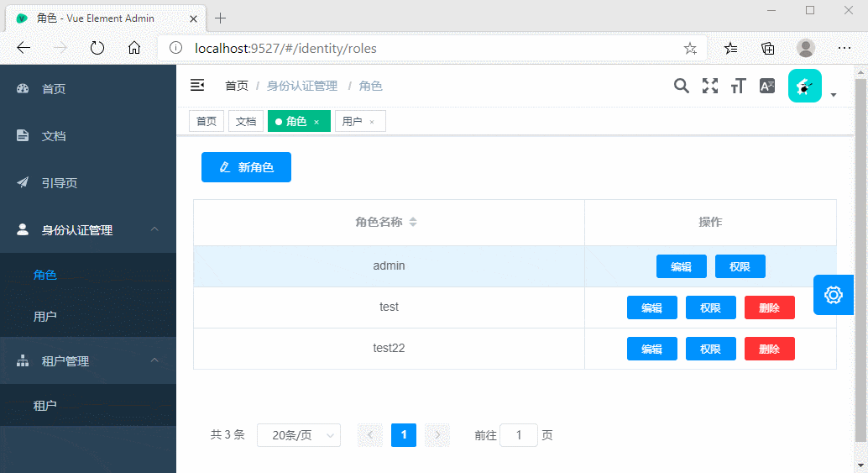Collapse the 租户管理 submenu

[x=154, y=360]
